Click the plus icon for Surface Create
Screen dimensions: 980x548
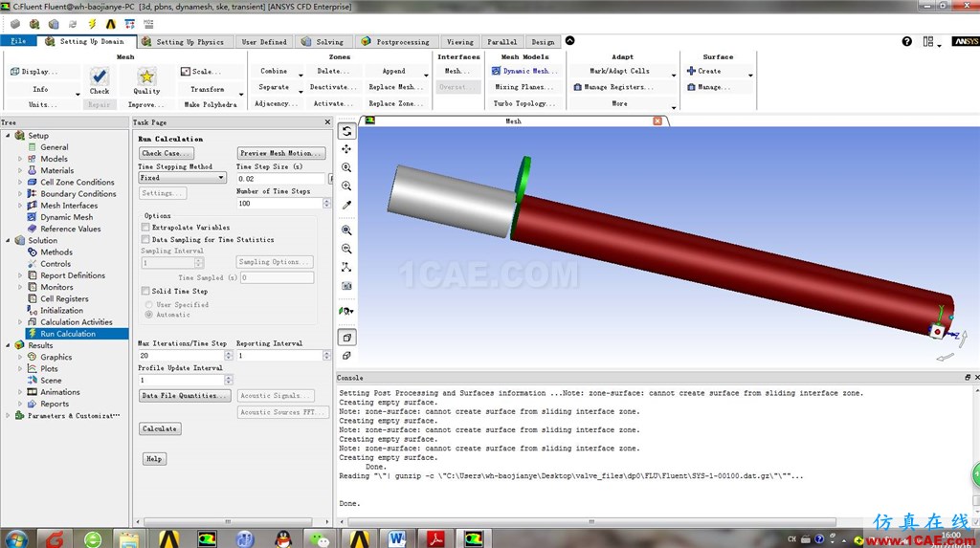tap(691, 71)
